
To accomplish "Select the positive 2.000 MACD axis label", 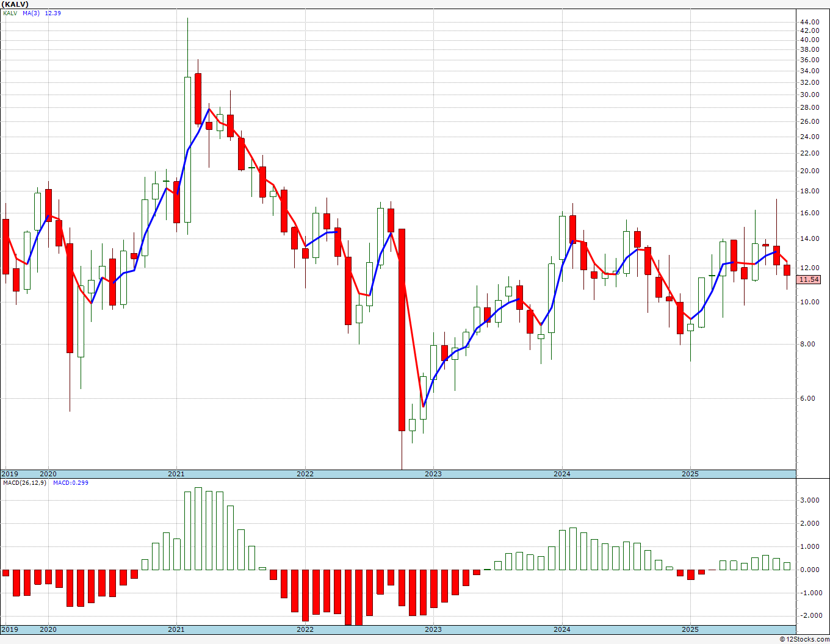I will pos(810,523).
